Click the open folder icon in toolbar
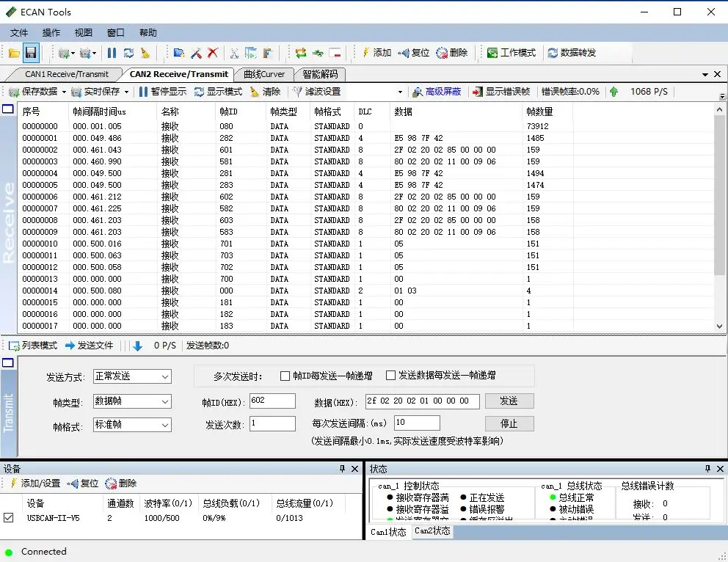Screen dimensions: 728x562 [x=14, y=53]
